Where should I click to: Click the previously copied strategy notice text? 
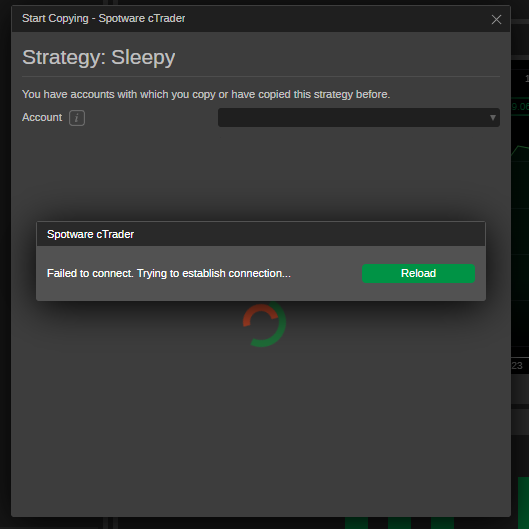coord(206,94)
